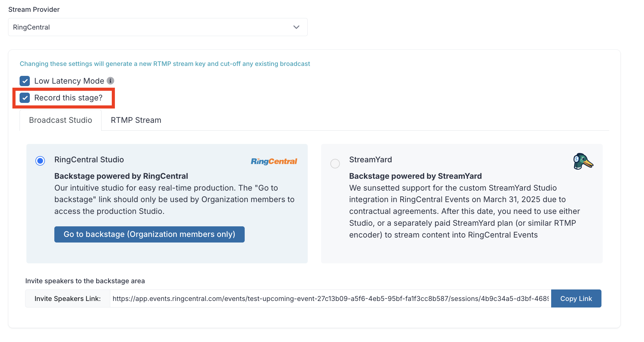
Task: Click the Invite Speakers Link: label
Action: [x=68, y=298]
